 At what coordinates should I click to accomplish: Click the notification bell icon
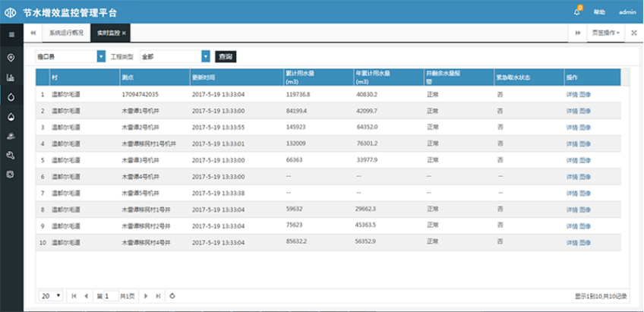click(x=577, y=12)
